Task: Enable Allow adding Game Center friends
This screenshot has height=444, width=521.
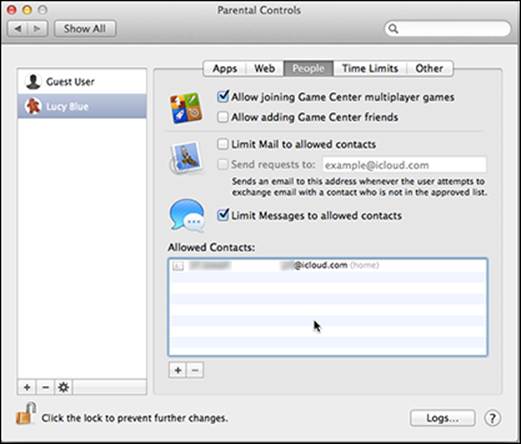Action: coord(223,117)
